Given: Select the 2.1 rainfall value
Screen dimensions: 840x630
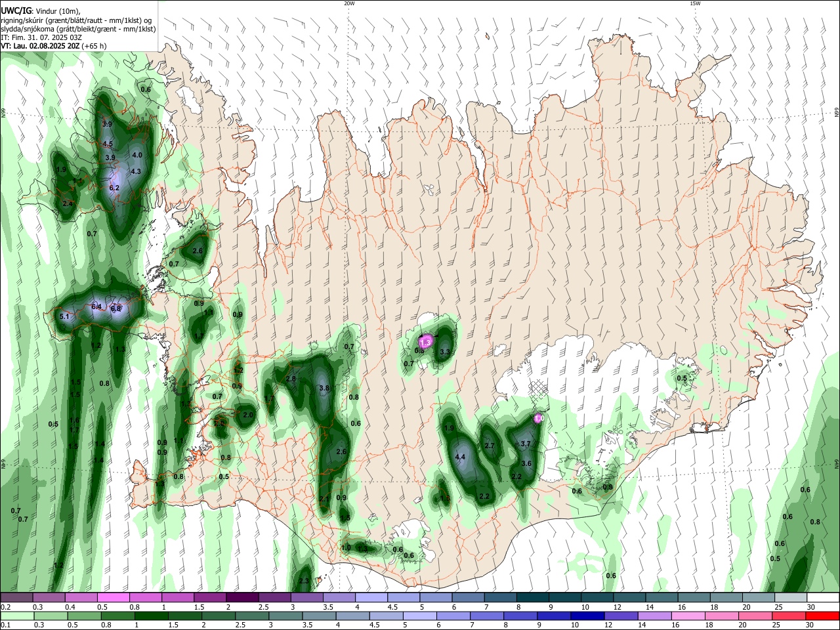Looking at the screenshot, I should [324, 499].
